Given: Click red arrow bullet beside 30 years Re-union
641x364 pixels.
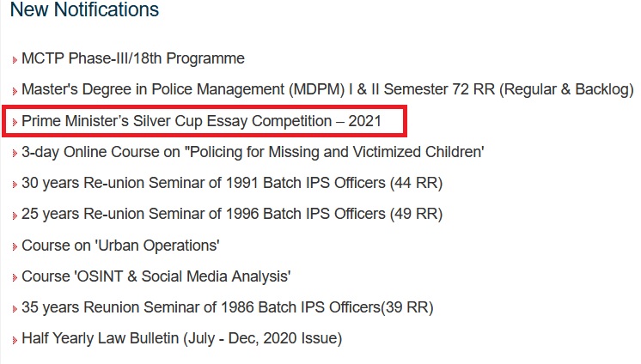Looking at the screenshot, I should [x=15, y=185].
